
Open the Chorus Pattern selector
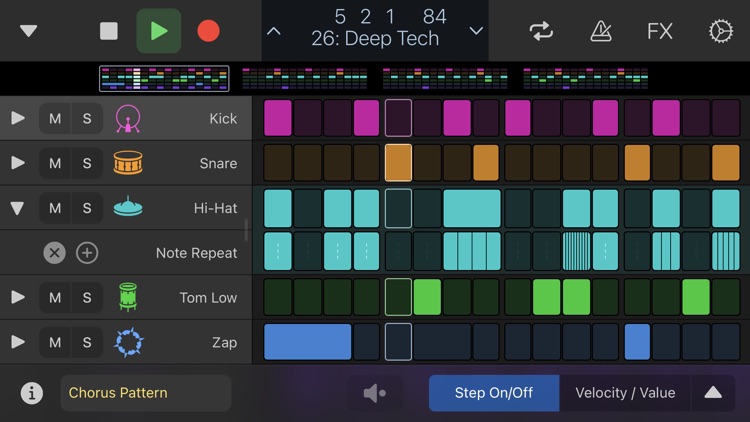pyautogui.click(x=146, y=393)
